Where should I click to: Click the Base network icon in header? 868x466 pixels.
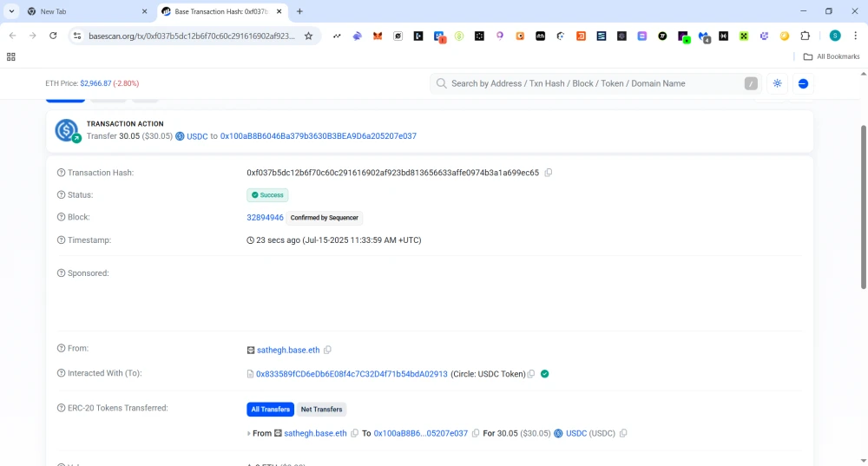(803, 83)
